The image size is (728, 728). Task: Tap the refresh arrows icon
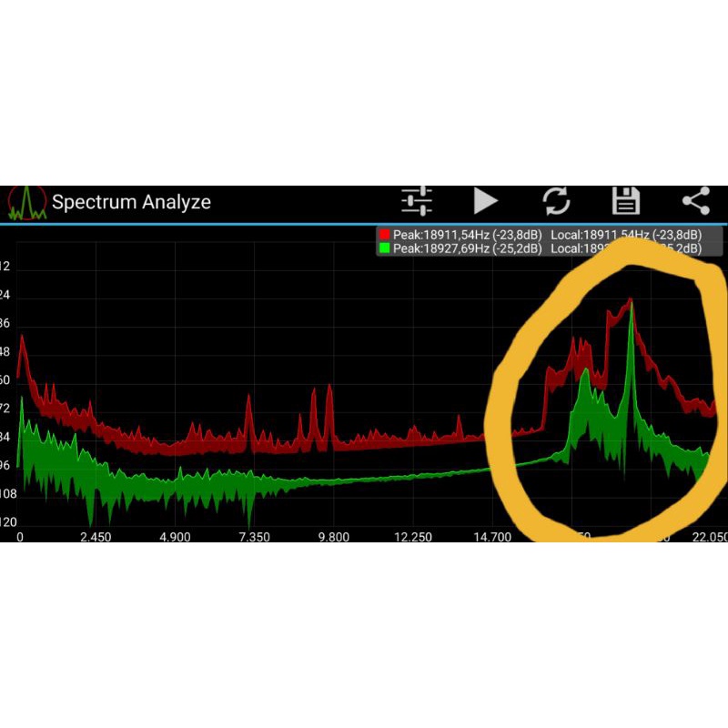(x=556, y=201)
